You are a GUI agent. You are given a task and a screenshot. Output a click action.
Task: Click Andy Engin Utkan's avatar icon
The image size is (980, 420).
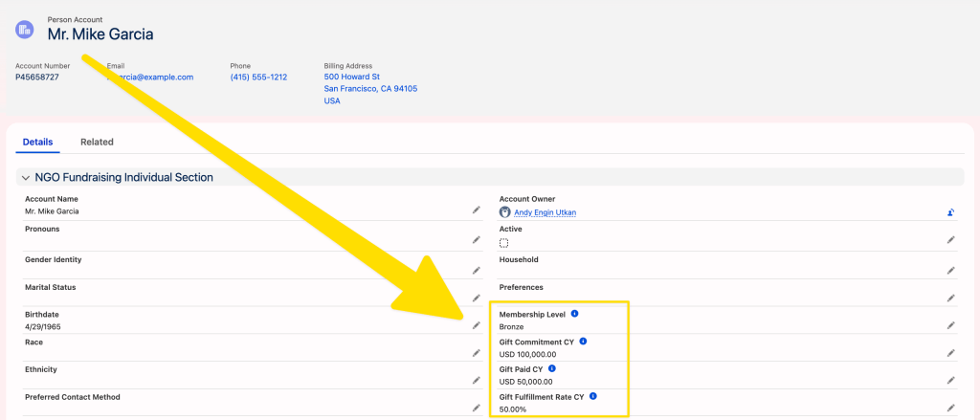pos(505,211)
